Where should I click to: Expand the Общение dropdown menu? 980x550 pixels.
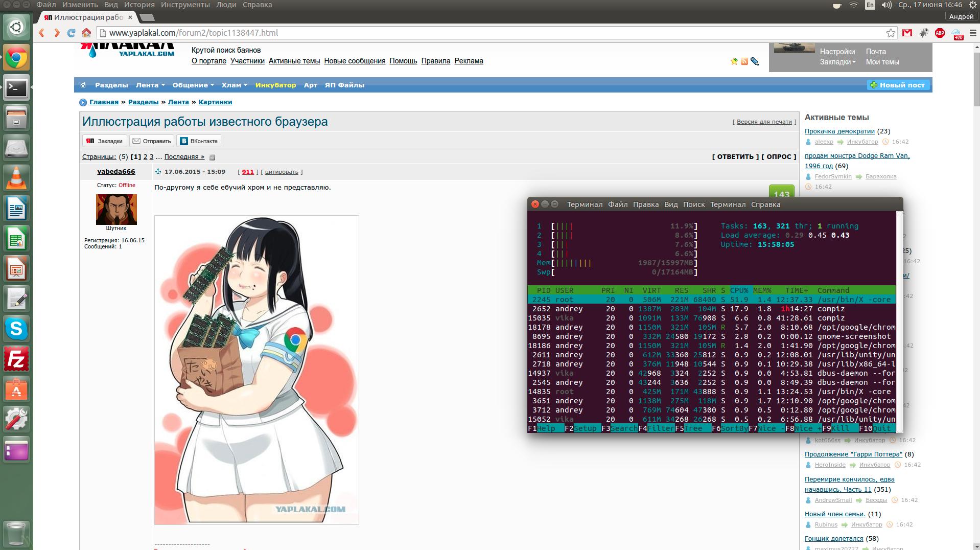pyautogui.click(x=193, y=85)
